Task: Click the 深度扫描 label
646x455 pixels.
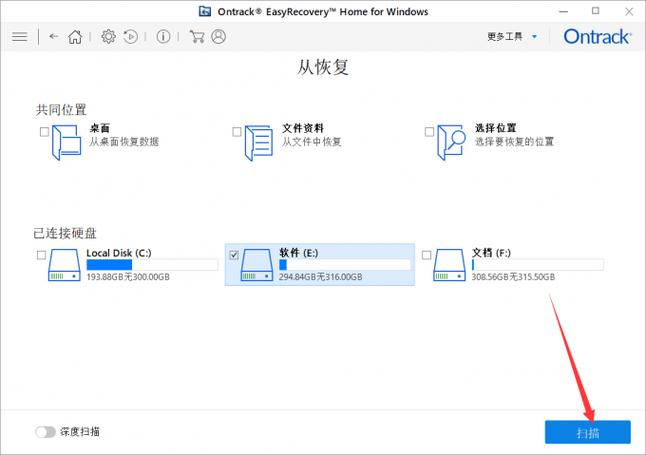Action: click(80, 432)
